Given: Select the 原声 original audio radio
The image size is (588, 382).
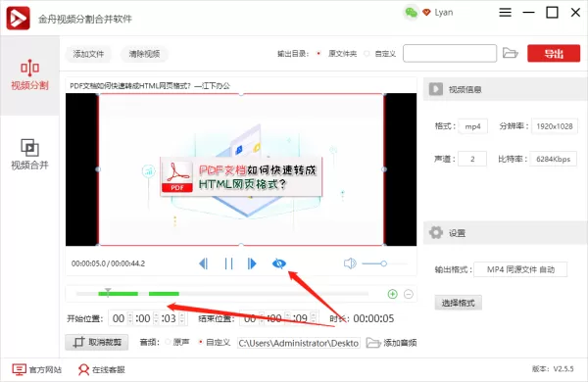Looking at the screenshot, I should [168, 342].
